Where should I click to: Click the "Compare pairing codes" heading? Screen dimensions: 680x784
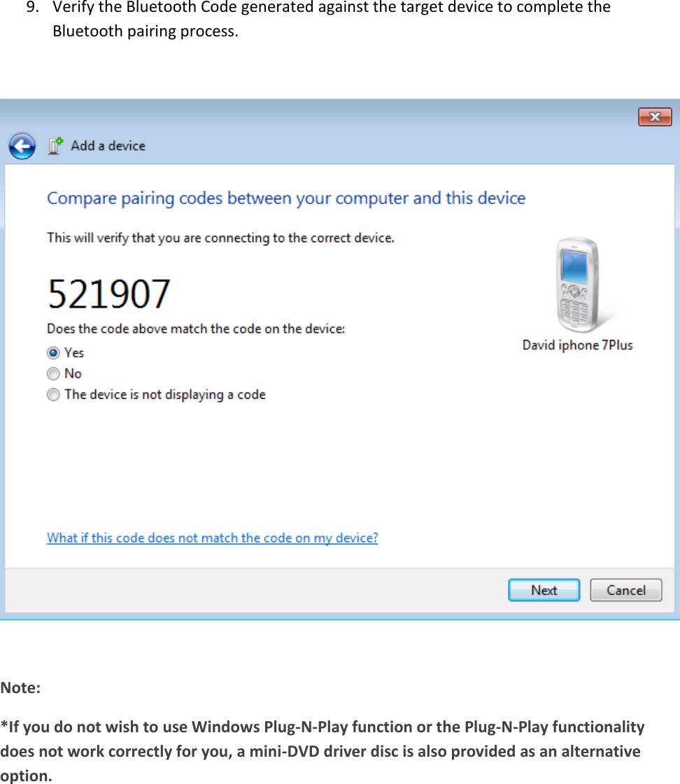[285, 198]
